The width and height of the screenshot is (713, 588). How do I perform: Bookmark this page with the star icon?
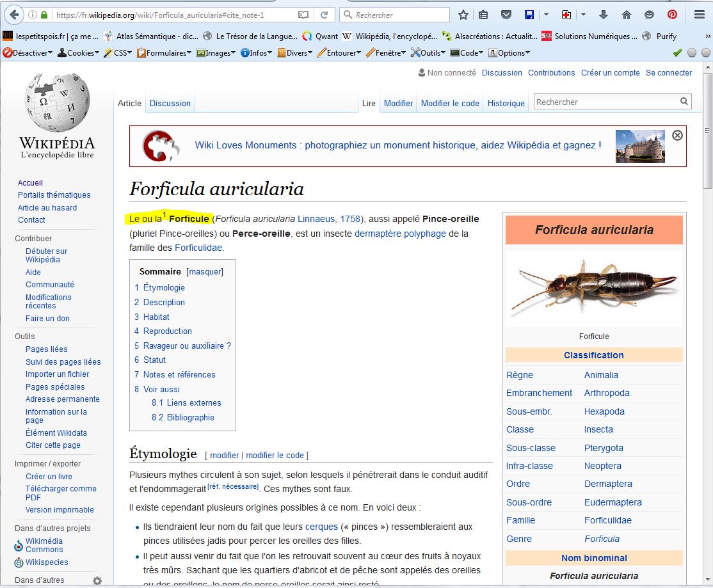(x=463, y=15)
